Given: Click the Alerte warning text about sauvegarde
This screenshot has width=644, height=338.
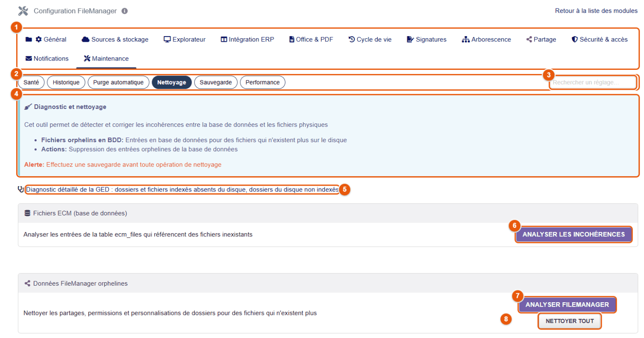Looking at the screenshot, I should click(123, 164).
